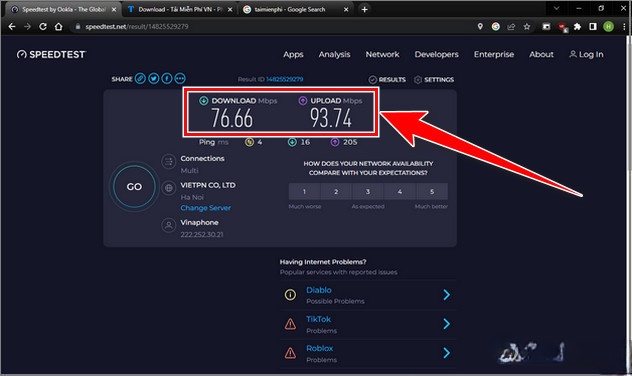Open more share options ellipsis icon
The width and height of the screenshot is (632, 376).
pos(180,78)
